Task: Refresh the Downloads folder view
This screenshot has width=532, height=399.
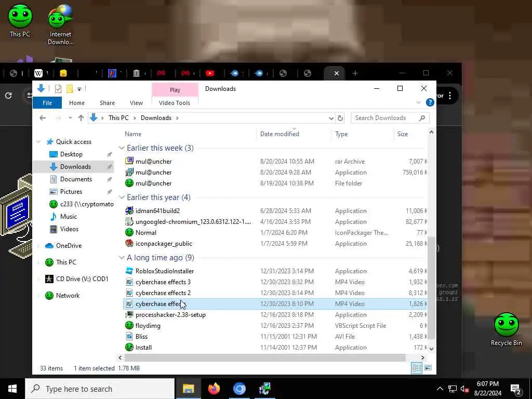Action: [340, 118]
